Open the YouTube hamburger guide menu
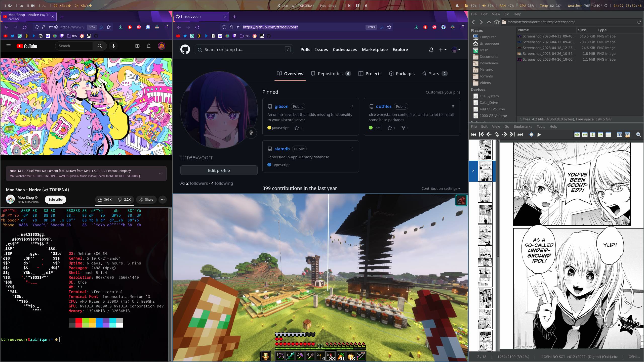 coord(9,46)
